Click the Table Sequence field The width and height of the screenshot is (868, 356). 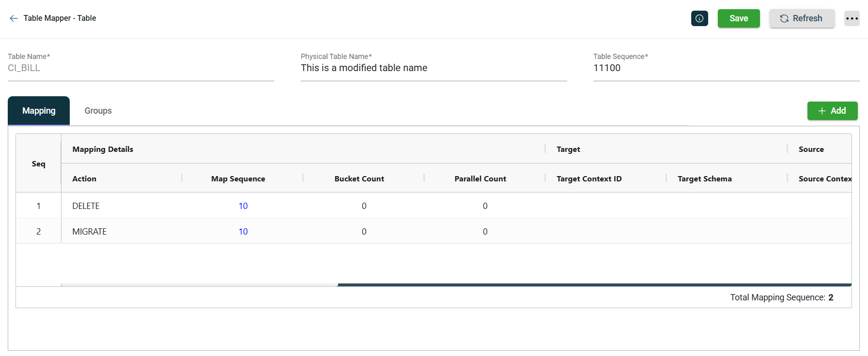pos(726,68)
